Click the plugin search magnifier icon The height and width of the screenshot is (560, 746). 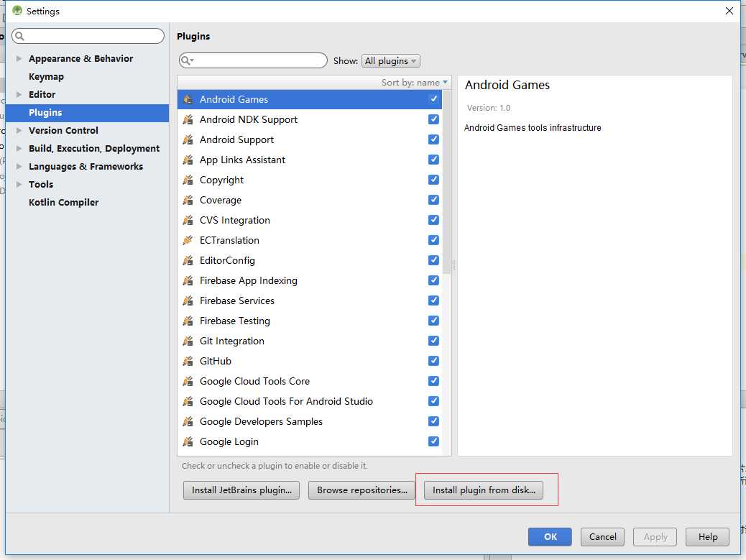[187, 60]
